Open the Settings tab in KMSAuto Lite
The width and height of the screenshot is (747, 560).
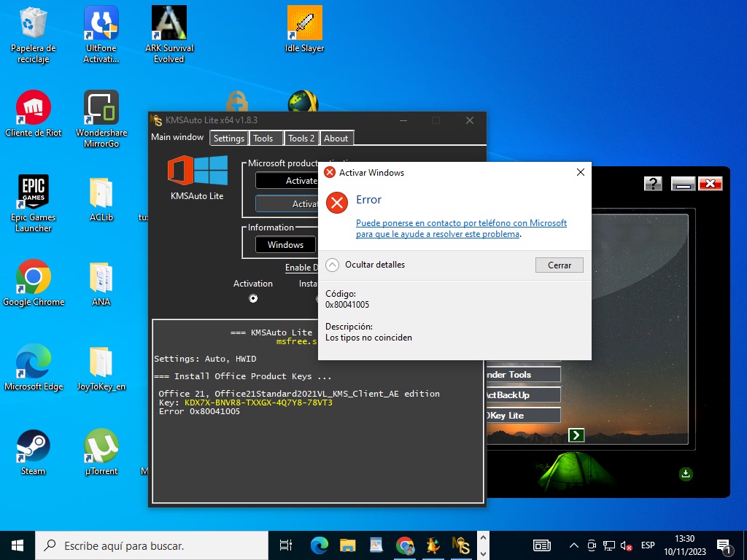coord(228,138)
